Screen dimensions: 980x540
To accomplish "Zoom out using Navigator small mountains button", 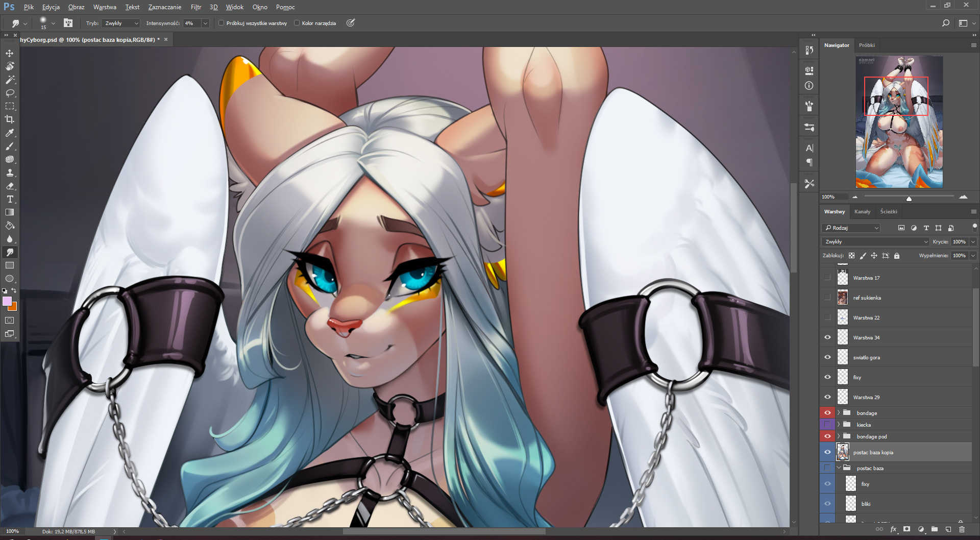I will (855, 197).
